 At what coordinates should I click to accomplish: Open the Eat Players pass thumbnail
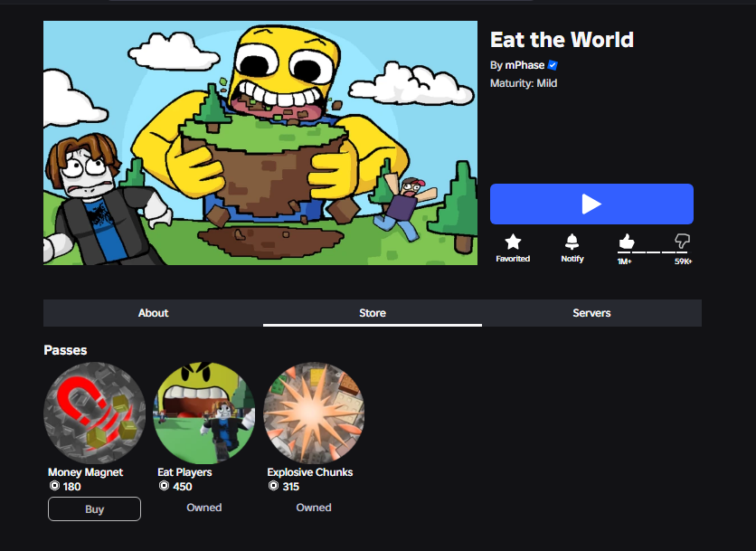click(x=204, y=413)
